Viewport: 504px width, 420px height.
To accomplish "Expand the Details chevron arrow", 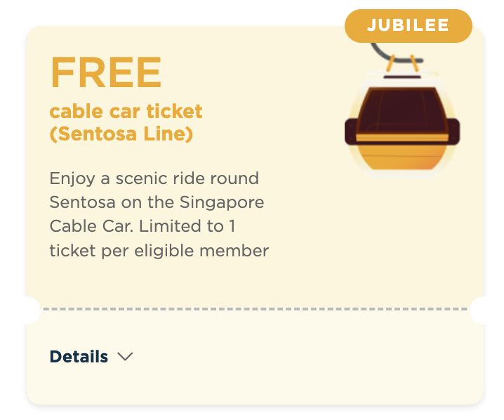I will pyautogui.click(x=125, y=357).
